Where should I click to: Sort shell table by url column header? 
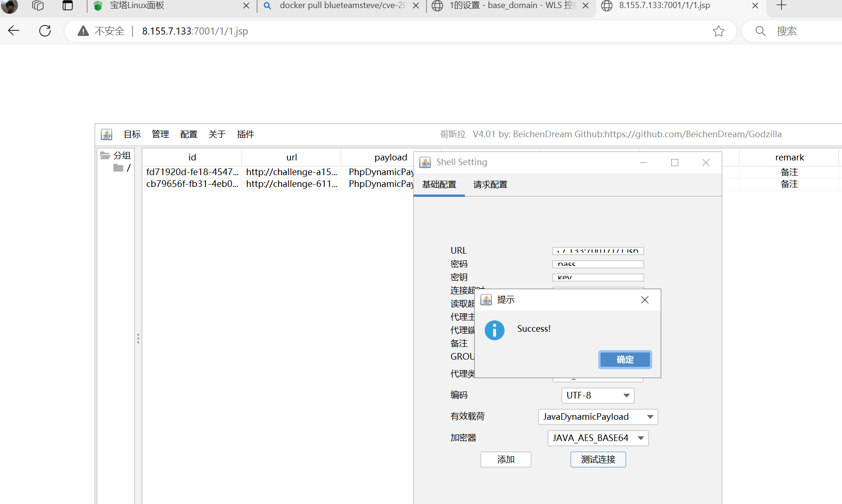(x=292, y=158)
